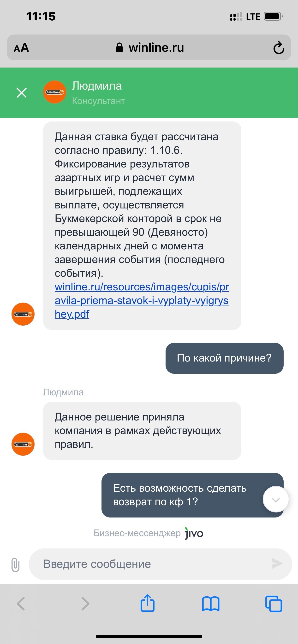Tap the paperclip attach file icon
Screen dimensions: 298x644
coord(15,564)
